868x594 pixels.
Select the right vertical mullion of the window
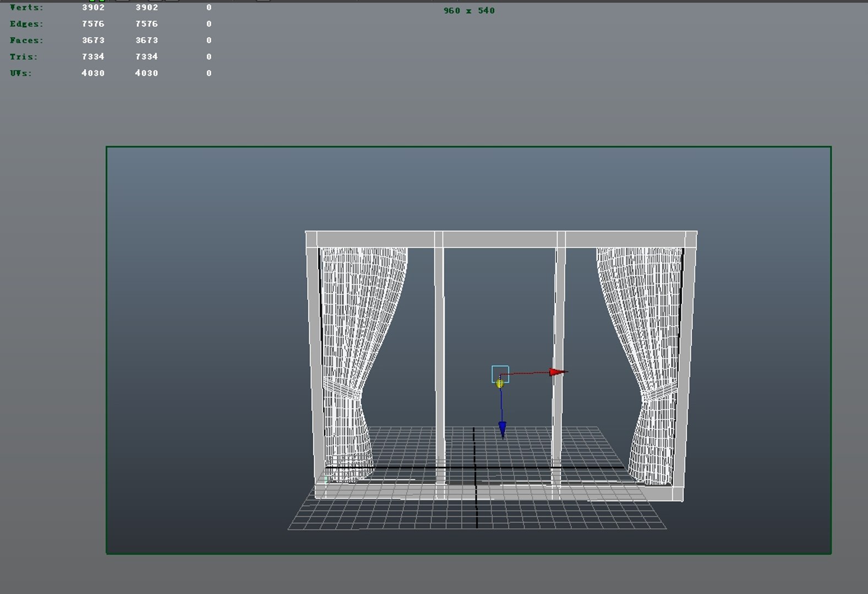click(x=559, y=366)
